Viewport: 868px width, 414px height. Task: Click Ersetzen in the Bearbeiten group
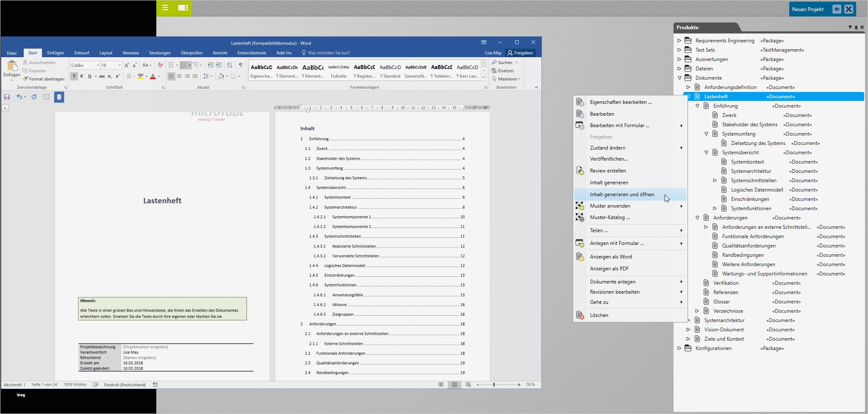click(503, 71)
